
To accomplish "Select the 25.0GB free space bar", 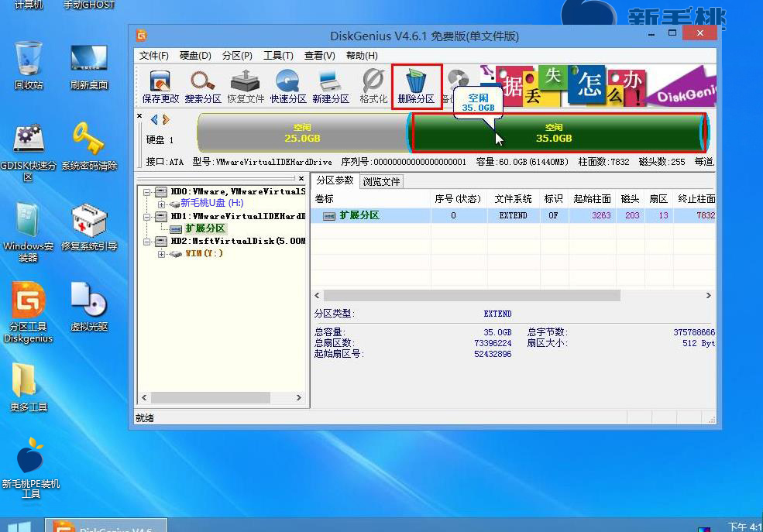I will coord(302,132).
